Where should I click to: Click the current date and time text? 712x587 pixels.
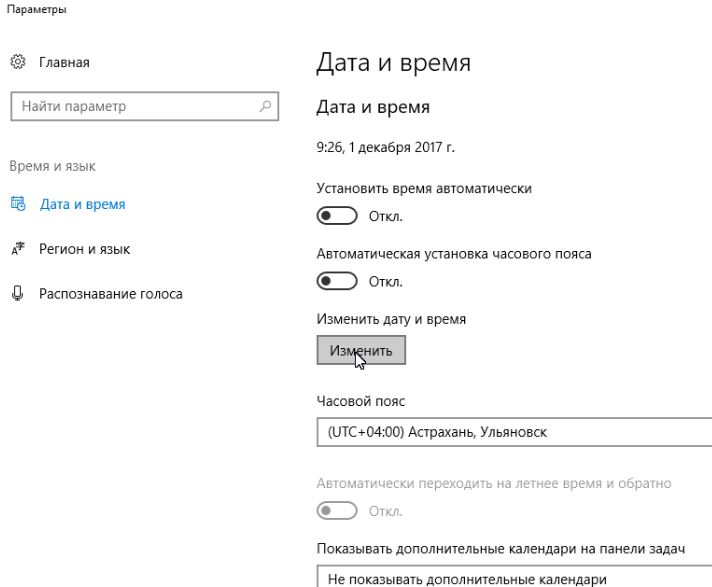pyautogui.click(x=385, y=148)
